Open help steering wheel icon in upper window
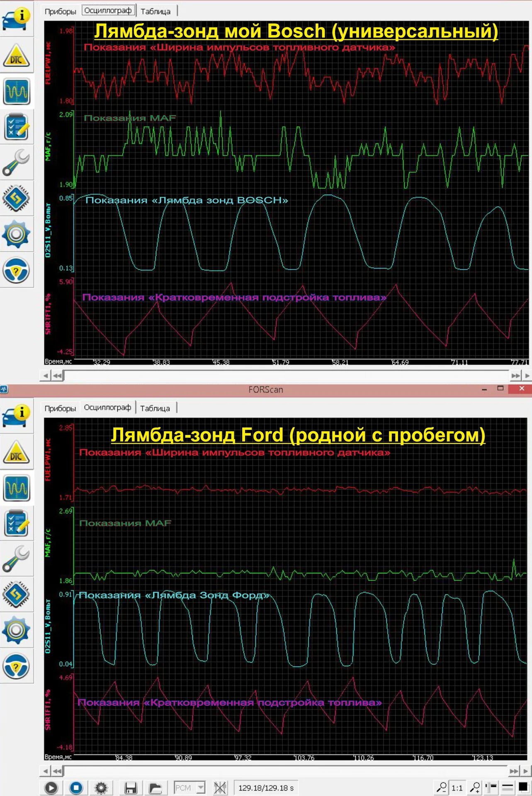Screen dimensions: 532x796 click(17, 270)
